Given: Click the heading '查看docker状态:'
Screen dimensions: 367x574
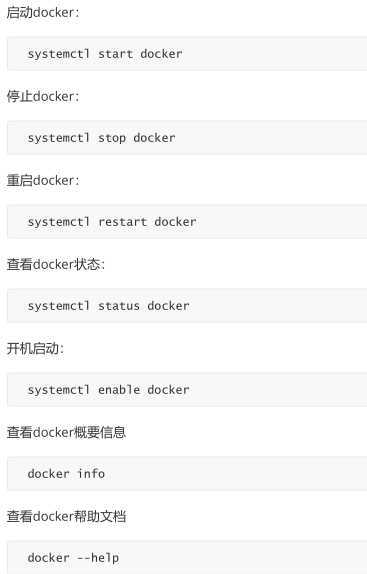Looking at the screenshot, I should tap(56, 264).
